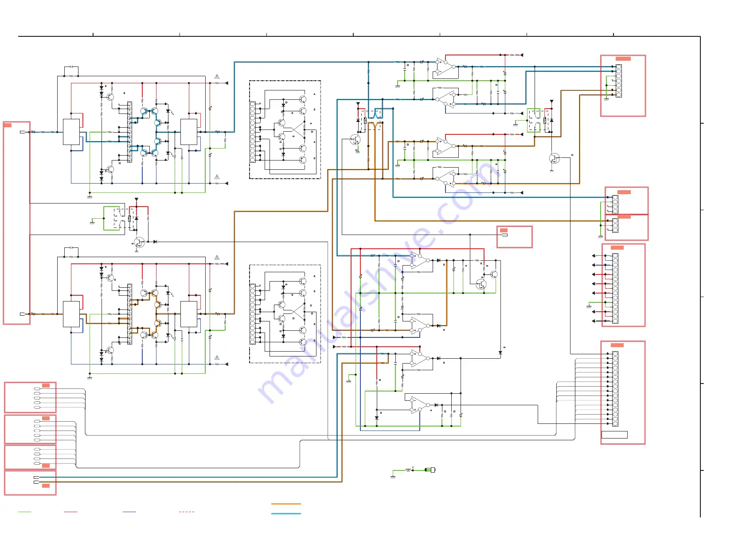Viewport: 754px width, 560px height.
Task: Click the cyan input terminal in the lowest left box
Action: [36, 478]
